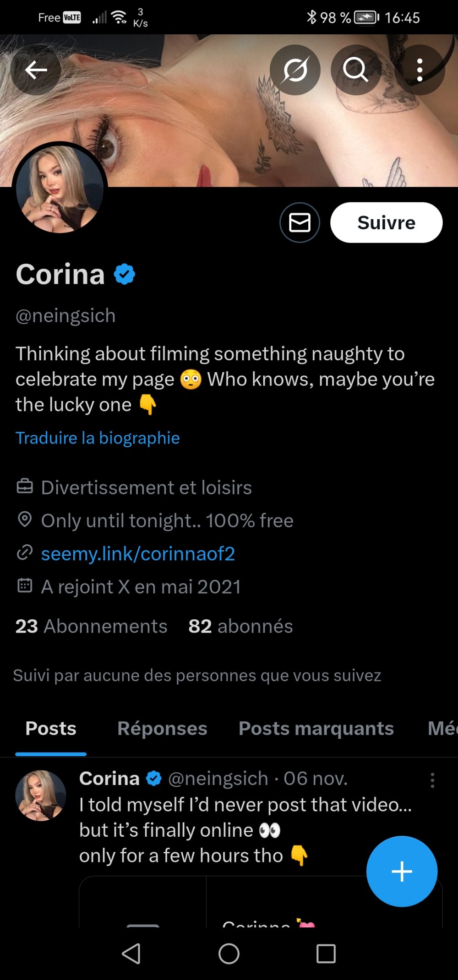Switch to Posts marquants tab
Viewport: 458px width, 980px height.
[316, 729]
